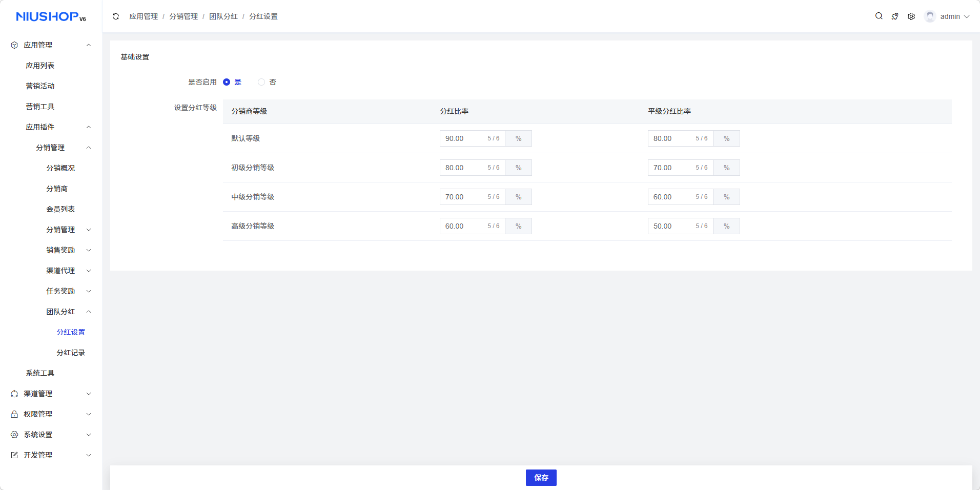Focus the 初级分销等级 分红比率 input
Screen dimensions: 980x490
point(473,168)
